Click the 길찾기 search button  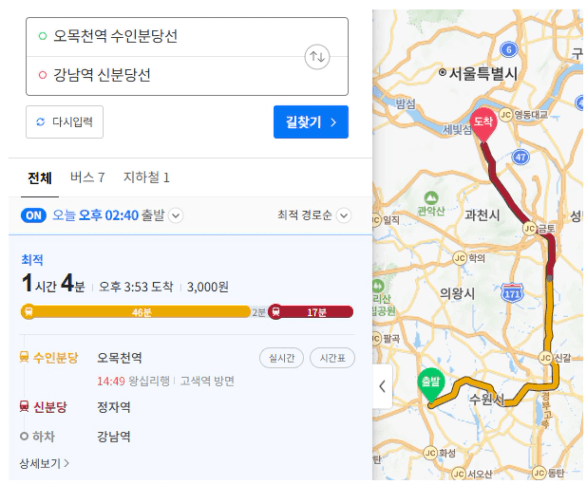[311, 122]
